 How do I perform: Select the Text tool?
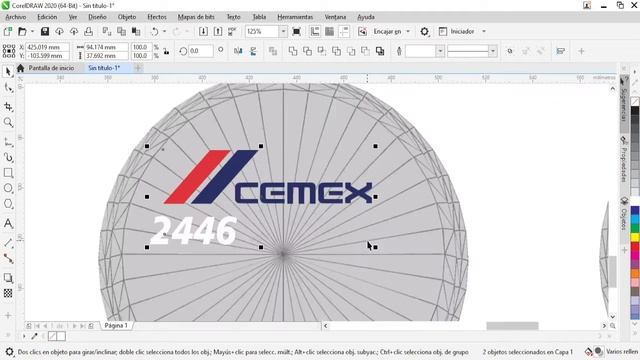tap(8, 223)
